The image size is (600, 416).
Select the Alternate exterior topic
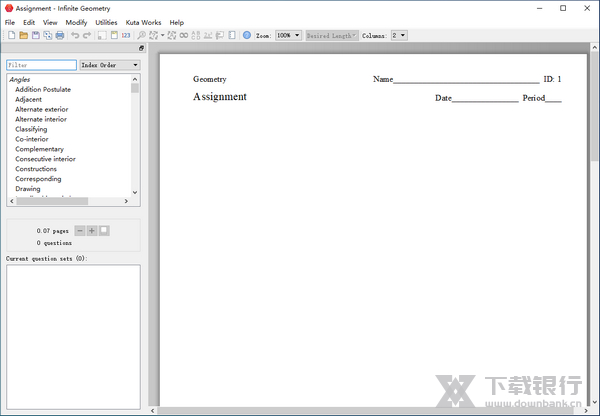pyautogui.click(x=41, y=109)
